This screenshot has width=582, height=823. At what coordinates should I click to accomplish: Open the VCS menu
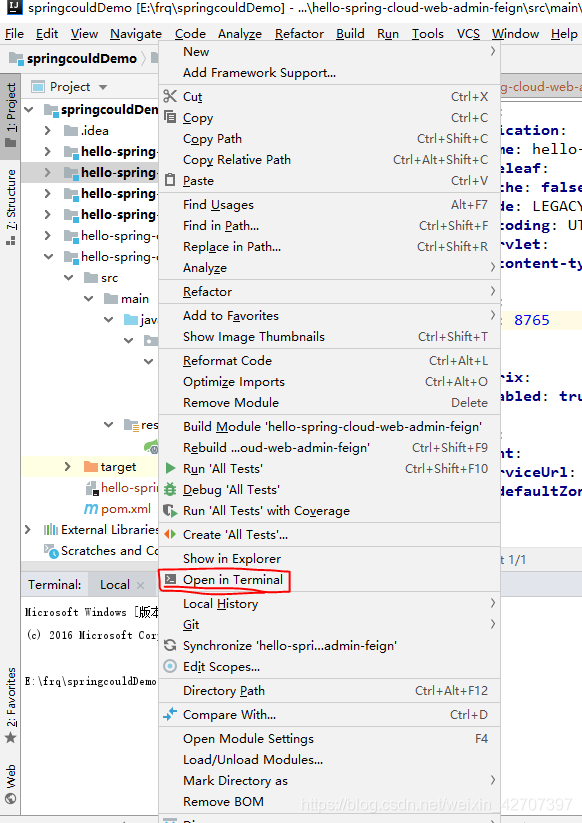pos(468,34)
